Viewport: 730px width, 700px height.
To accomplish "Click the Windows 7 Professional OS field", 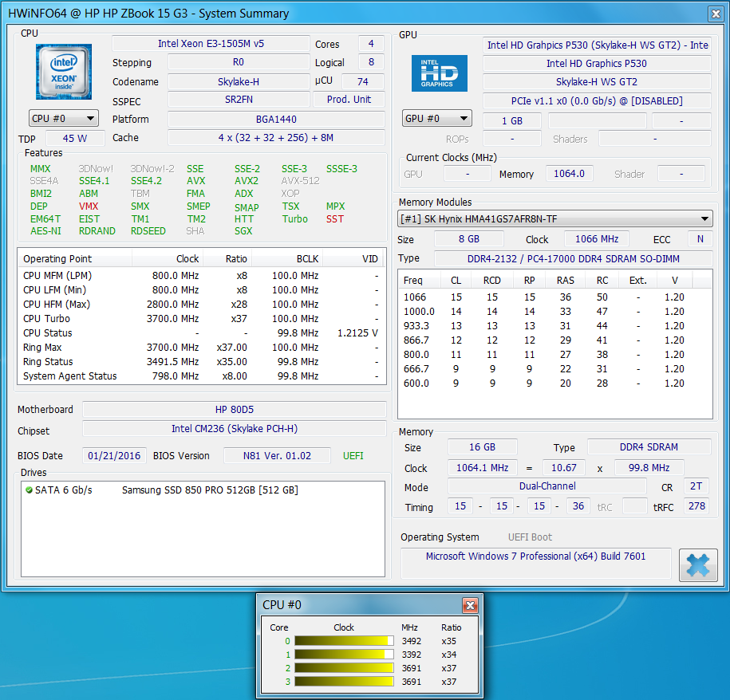I will [536, 563].
